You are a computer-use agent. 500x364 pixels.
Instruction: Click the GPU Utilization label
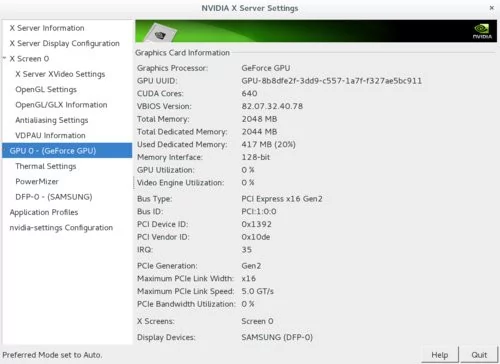(x=165, y=170)
